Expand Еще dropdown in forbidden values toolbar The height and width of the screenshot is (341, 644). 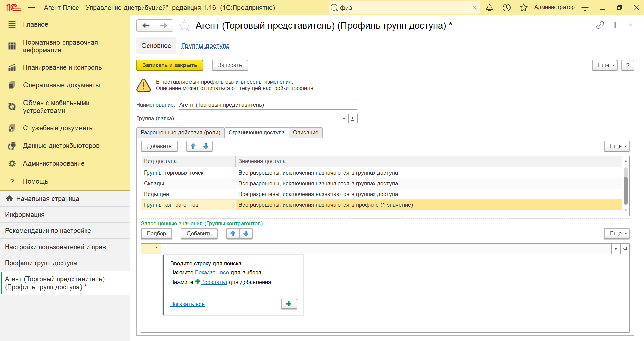coord(616,234)
